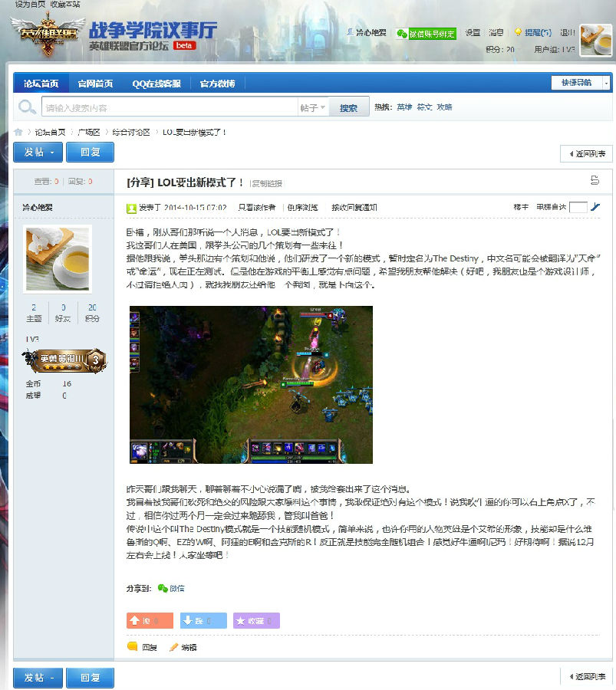The image size is (616, 690).
Task: Open the bottom 发帖 dropdown button
Action: point(38,678)
